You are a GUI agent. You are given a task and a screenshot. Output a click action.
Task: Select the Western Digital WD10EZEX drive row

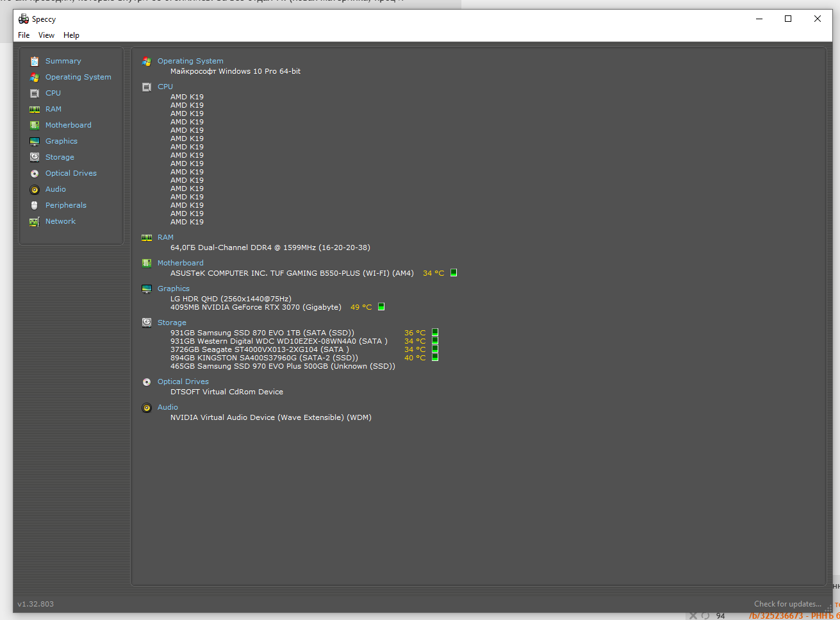click(279, 341)
